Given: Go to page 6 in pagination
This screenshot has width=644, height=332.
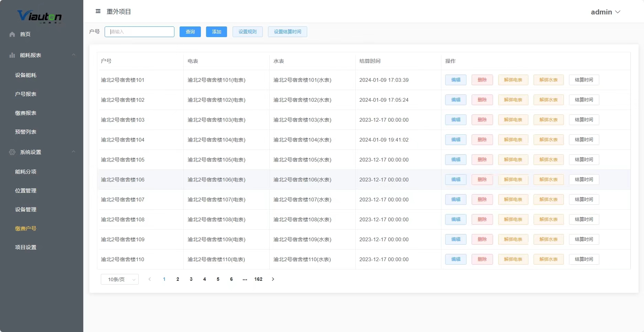Looking at the screenshot, I should [232, 279].
